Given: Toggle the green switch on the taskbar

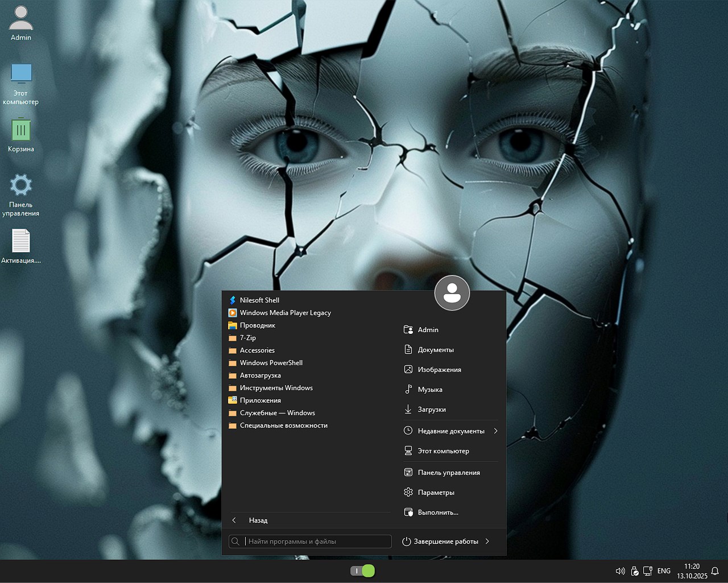Looking at the screenshot, I should (x=362, y=571).
